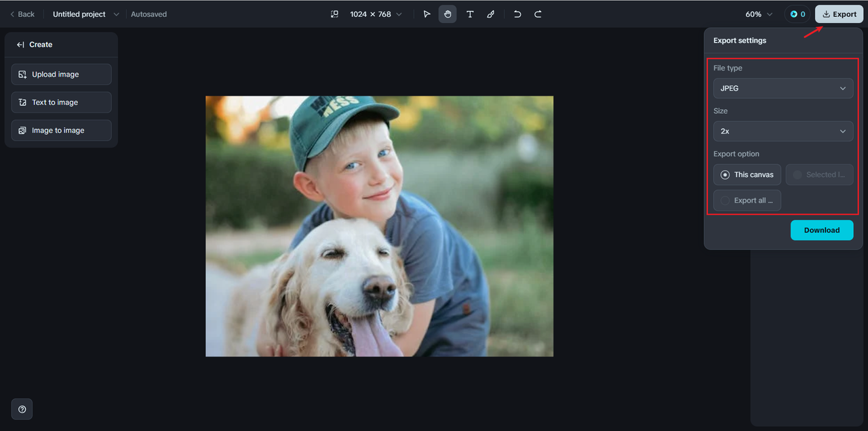This screenshot has width=868, height=431.
Task: Redo the last action
Action: [538, 14]
